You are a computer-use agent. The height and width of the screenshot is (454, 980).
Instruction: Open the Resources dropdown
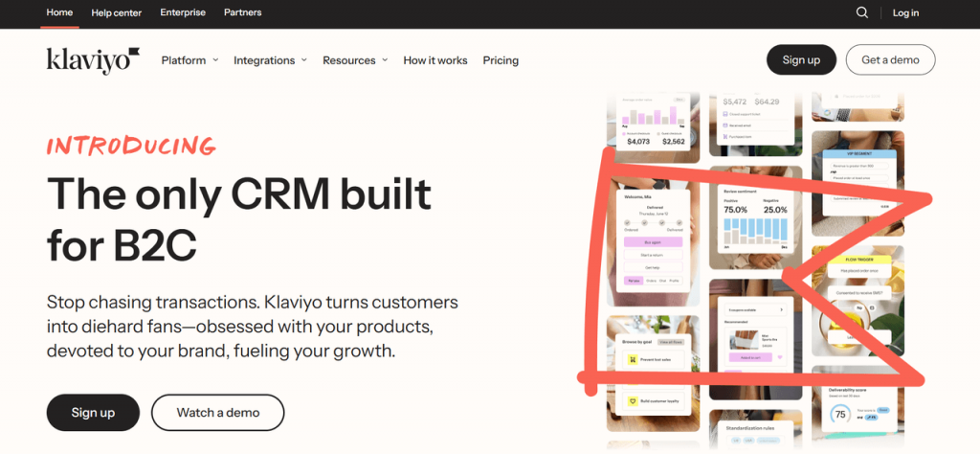pos(355,60)
